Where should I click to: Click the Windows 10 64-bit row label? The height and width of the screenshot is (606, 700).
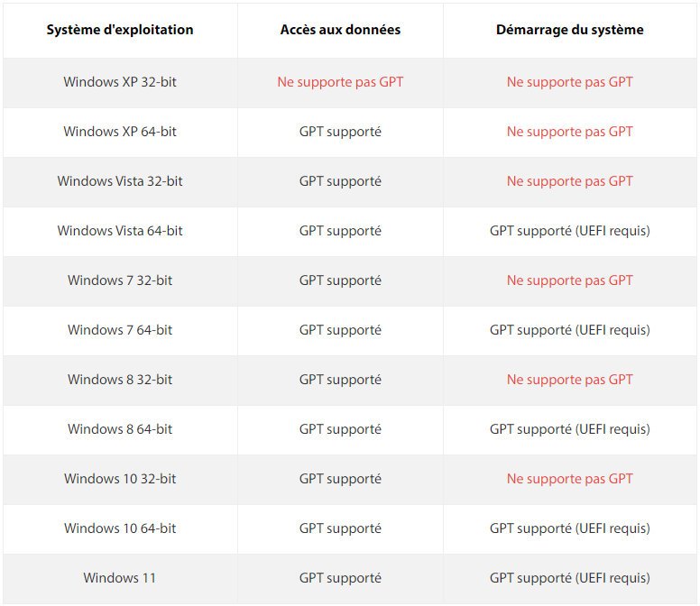pyautogui.click(x=120, y=528)
